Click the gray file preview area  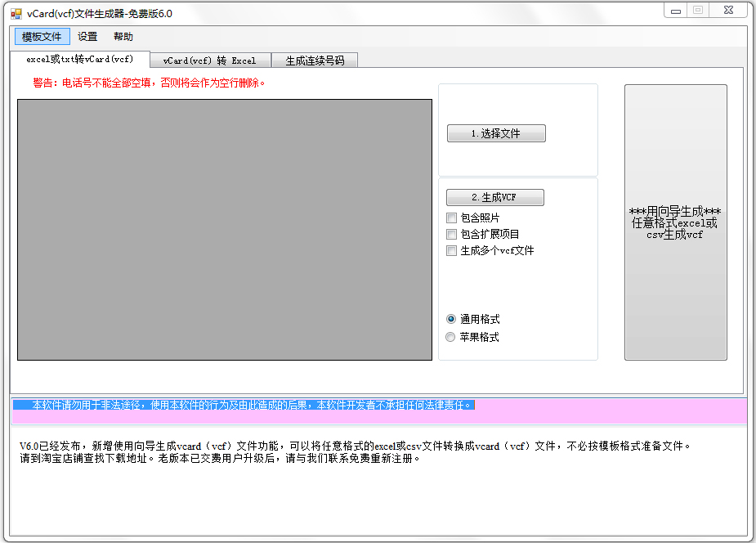pyautogui.click(x=224, y=229)
